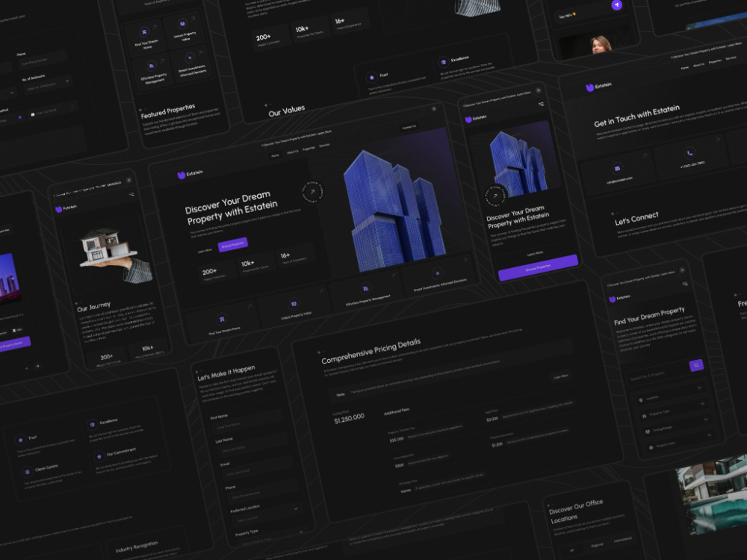Click arrow on Effortless Property Management card
Viewport: 747px width, 560px height.
(394, 276)
